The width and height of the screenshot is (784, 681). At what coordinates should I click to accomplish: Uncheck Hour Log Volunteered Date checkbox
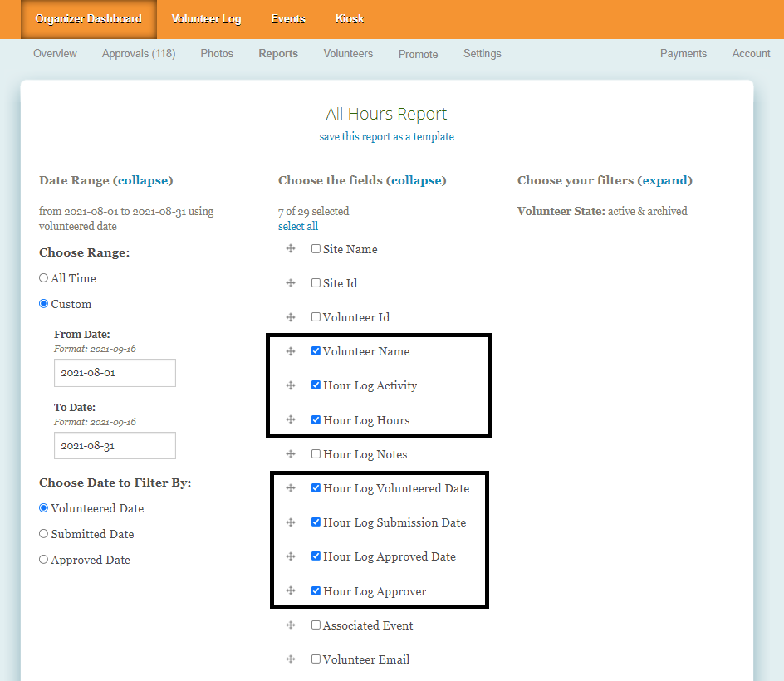[x=316, y=487]
